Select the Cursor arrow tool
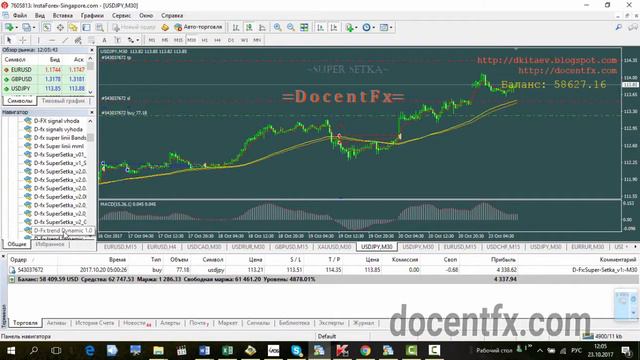Screen dimensions: 640x360 (x=9, y=40)
